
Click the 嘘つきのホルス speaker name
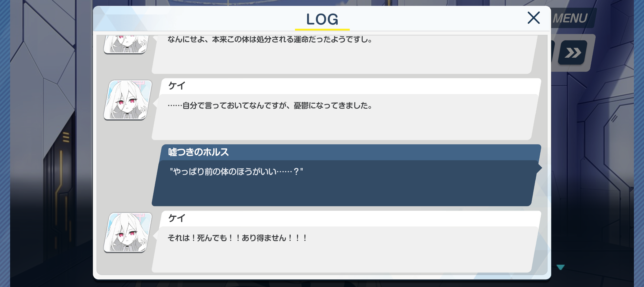(x=198, y=152)
